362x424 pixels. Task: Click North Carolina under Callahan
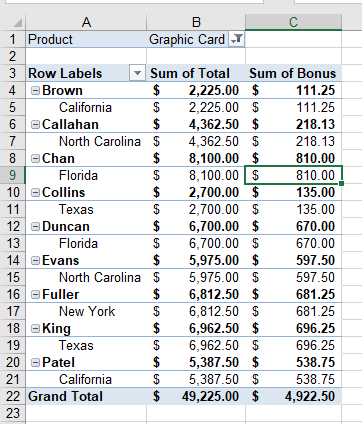[100, 142]
